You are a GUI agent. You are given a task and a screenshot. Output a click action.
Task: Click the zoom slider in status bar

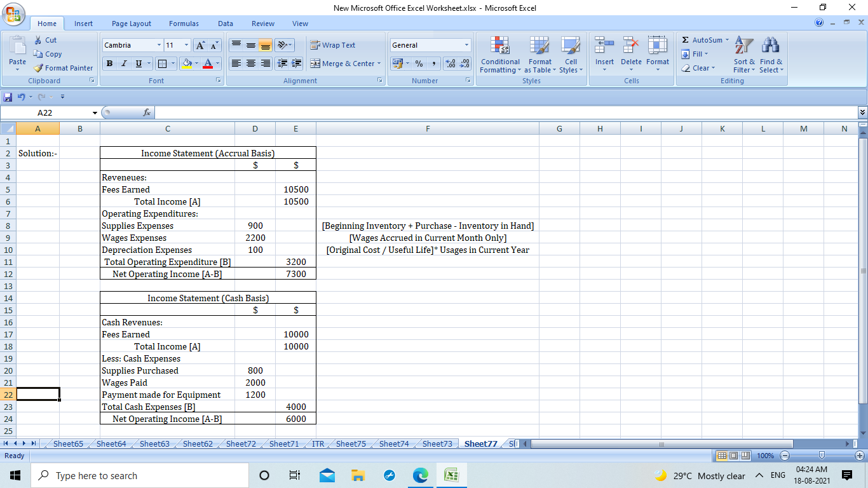click(x=822, y=456)
